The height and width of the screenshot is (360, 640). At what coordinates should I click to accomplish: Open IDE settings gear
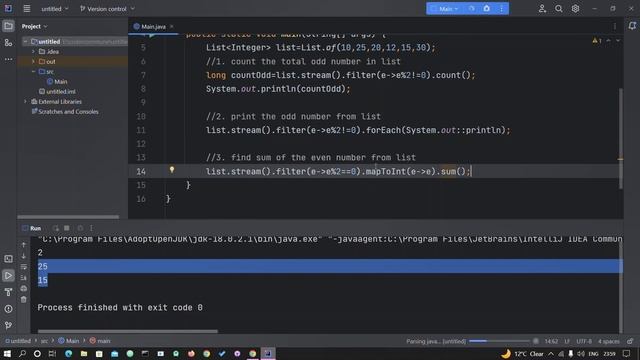[575, 9]
